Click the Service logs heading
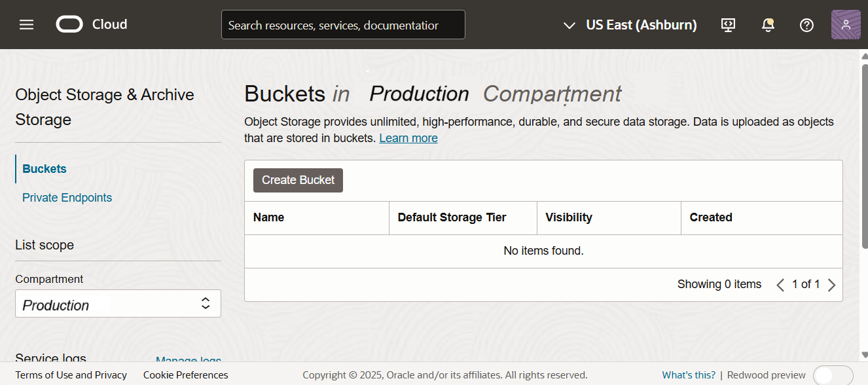The height and width of the screenshot is (385, 868). tap(51, 358)
